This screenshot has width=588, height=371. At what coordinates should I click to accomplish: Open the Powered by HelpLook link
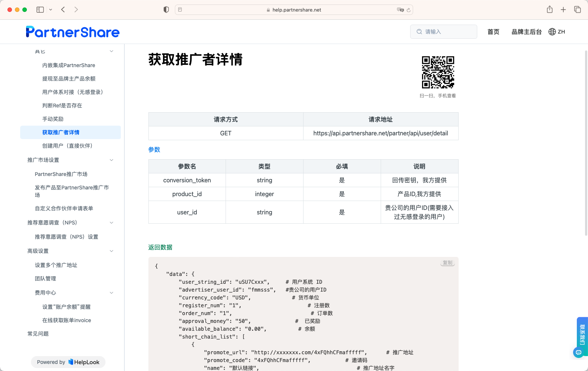[x=68, y=362]
